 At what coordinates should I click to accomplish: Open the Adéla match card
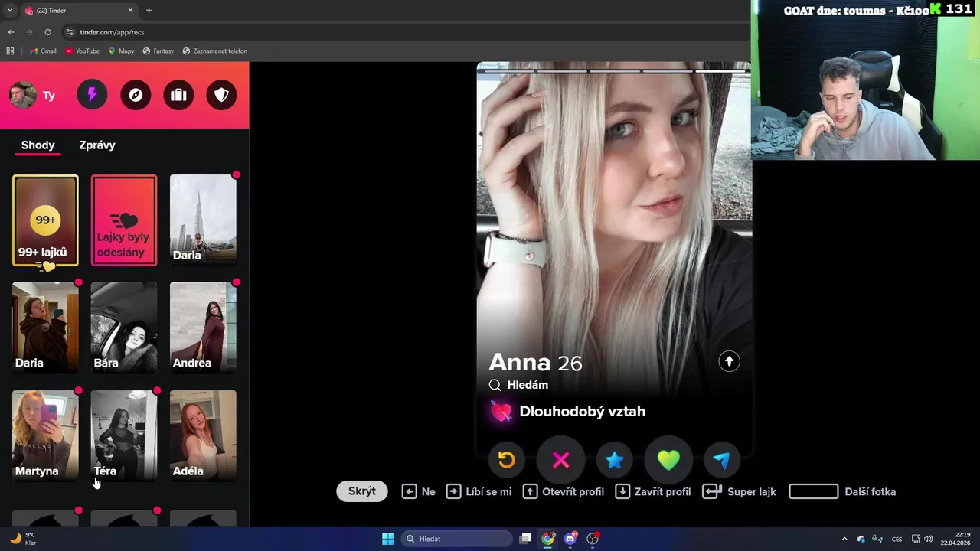[x=203, y=435]
